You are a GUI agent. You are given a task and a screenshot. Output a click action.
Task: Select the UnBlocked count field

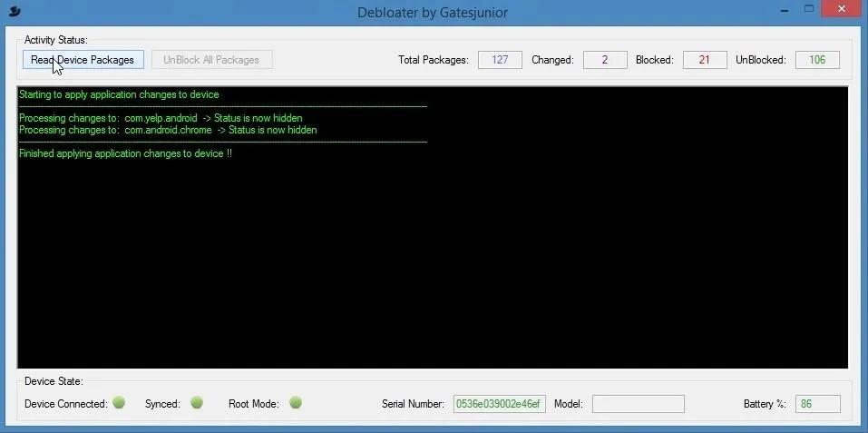click(x=817, y=60)
